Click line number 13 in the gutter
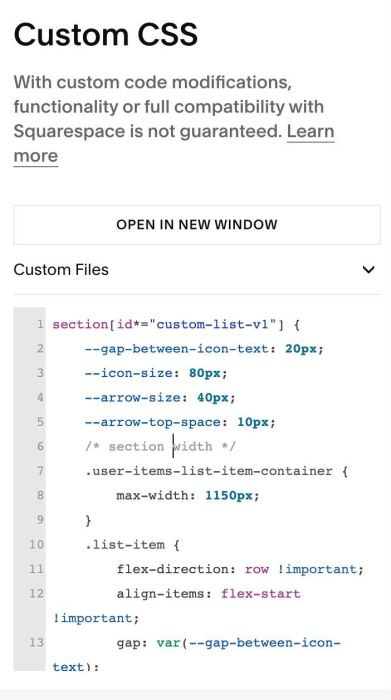Screen dimensions: 391x700 [37, 643]
